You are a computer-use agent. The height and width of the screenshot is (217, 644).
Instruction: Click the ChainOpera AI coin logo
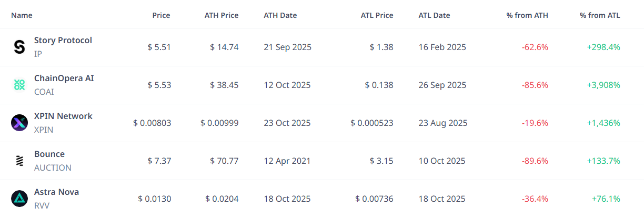[19, 85]
